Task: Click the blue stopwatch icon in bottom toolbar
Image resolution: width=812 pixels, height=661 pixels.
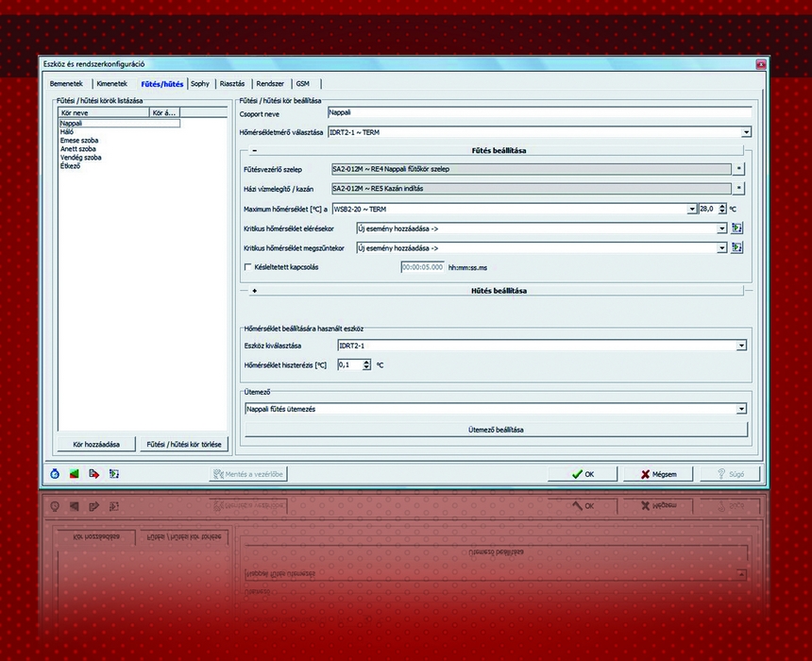Action: tap(55, 474)
